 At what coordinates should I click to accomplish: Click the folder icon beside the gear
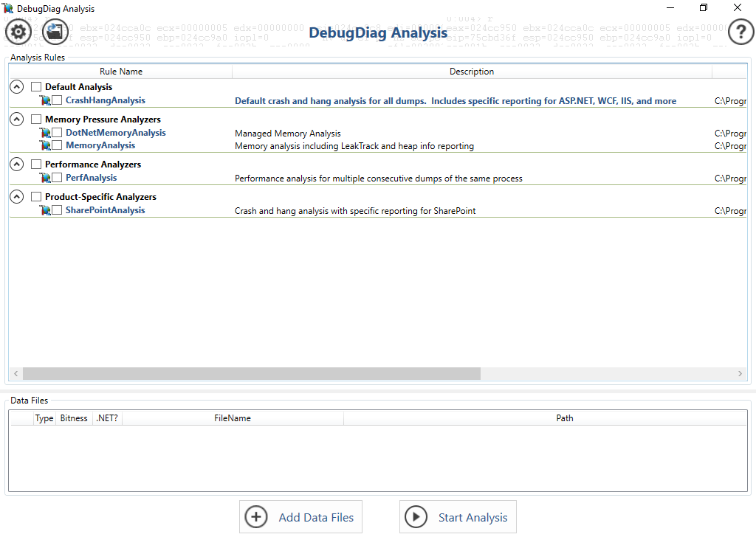55,32
